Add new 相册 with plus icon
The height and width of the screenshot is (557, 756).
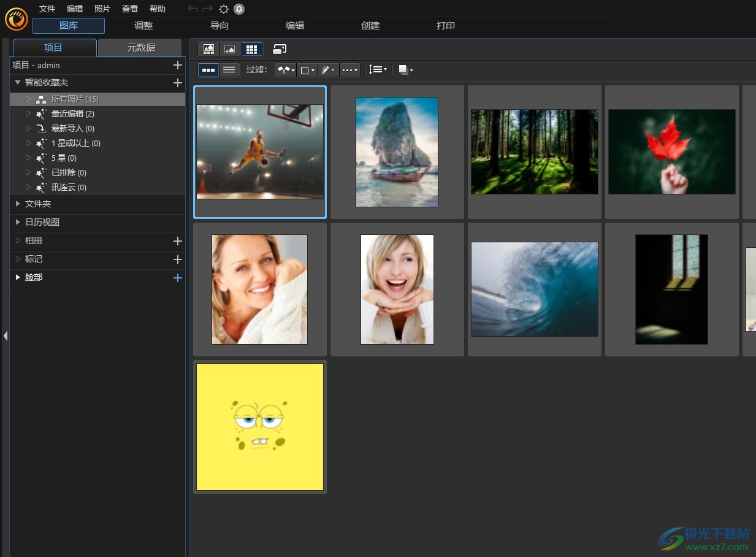178,241
